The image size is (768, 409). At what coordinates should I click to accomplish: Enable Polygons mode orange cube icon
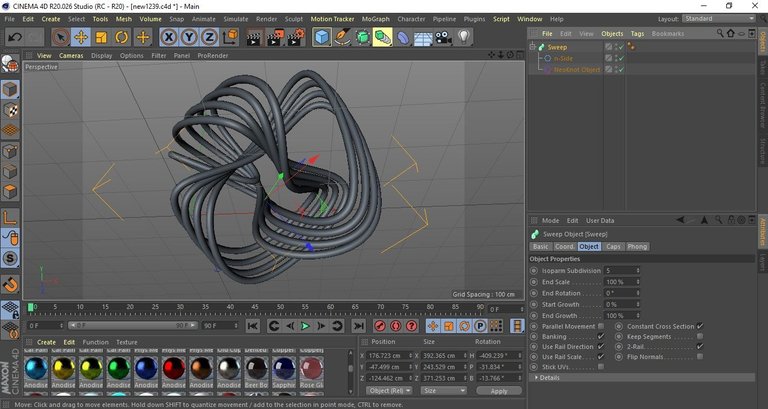click(x=10, y=192)
